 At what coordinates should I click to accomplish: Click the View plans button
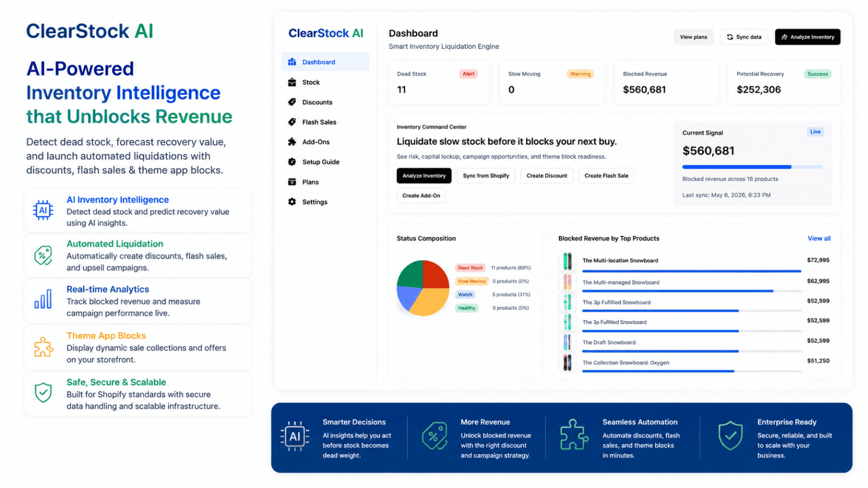[693, 37]
